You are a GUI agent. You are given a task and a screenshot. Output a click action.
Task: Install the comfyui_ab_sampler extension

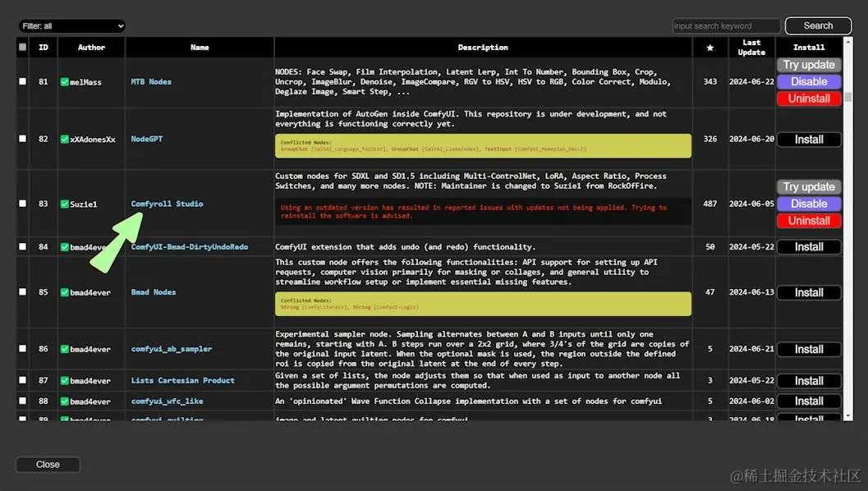[x=809, y=349]
